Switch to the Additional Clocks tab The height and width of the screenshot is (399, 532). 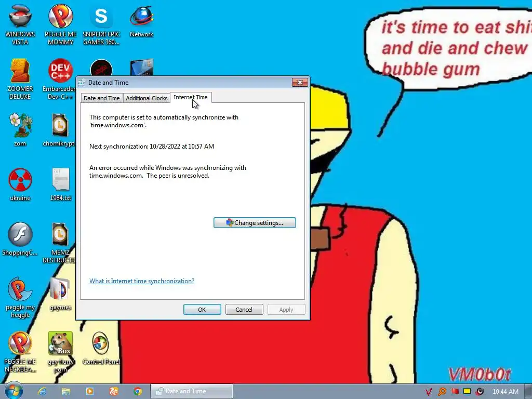click(147, 98)
